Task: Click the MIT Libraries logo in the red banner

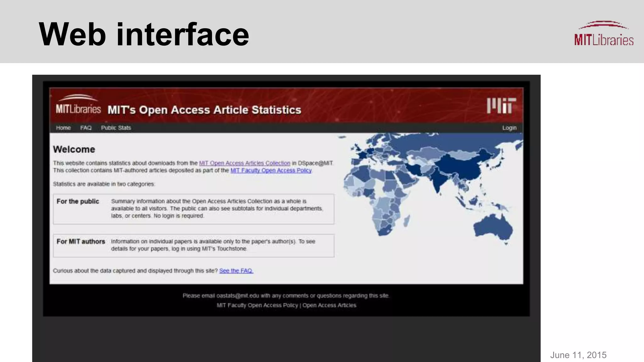Action: click(78, 104)
